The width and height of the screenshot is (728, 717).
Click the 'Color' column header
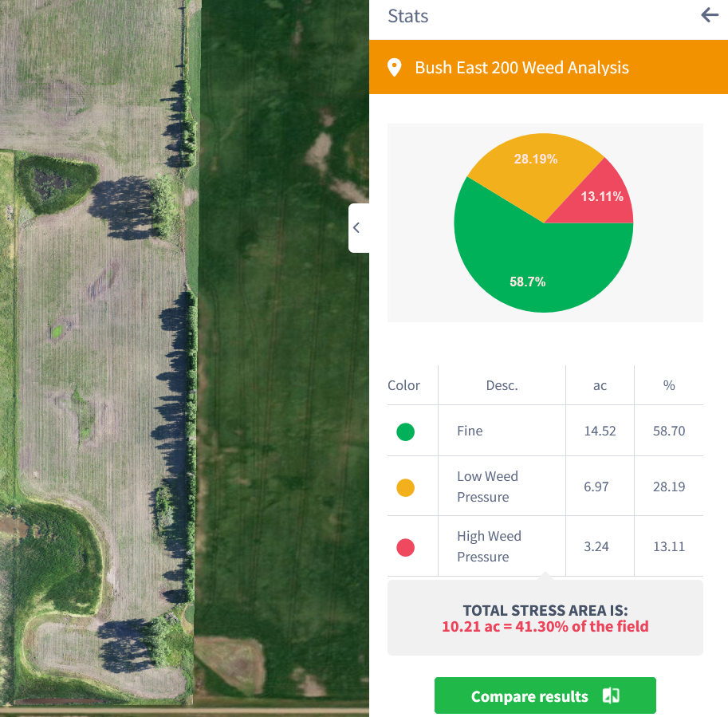click(x=403, y=385)
